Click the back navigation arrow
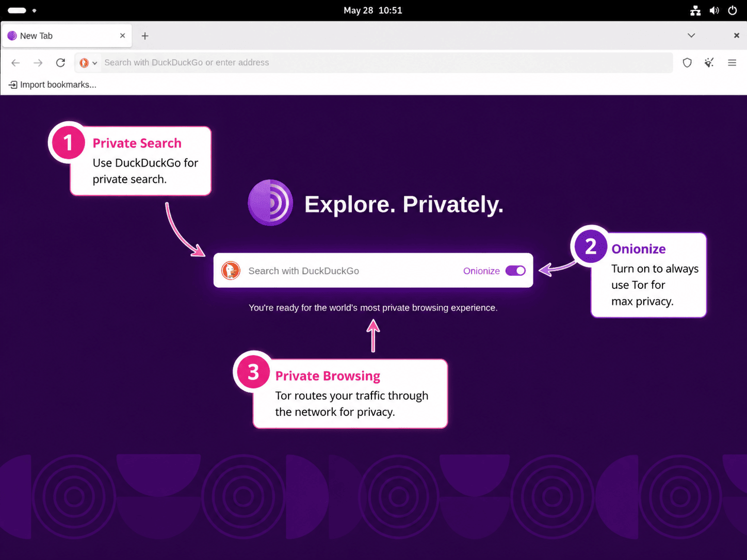The image size is (747, 560). click(15, 63)
